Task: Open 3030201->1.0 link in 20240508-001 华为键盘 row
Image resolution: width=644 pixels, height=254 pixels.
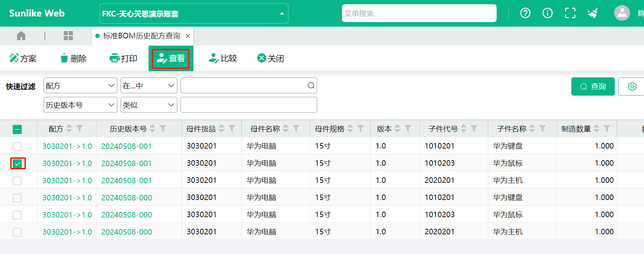Action: click(67, 146)
